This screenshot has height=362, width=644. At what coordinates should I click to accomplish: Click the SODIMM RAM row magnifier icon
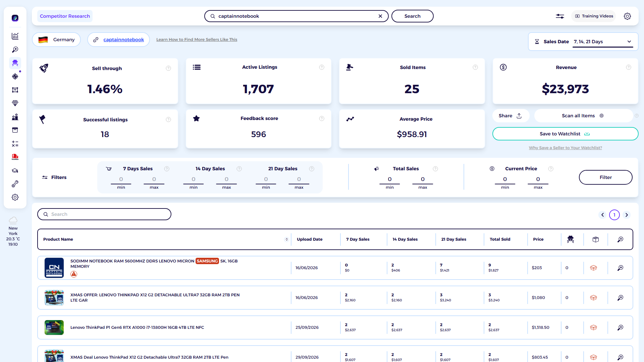pos(621,268)
